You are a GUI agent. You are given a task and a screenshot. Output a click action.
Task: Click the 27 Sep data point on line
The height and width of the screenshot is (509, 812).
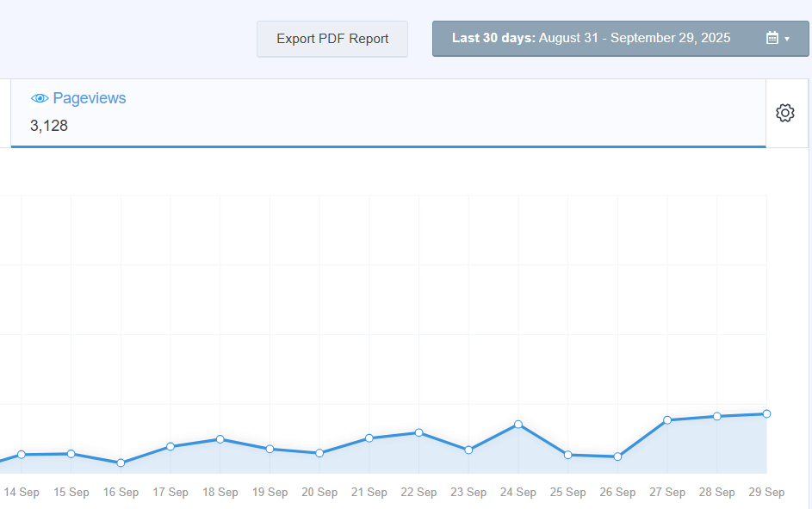click(667, 419)
